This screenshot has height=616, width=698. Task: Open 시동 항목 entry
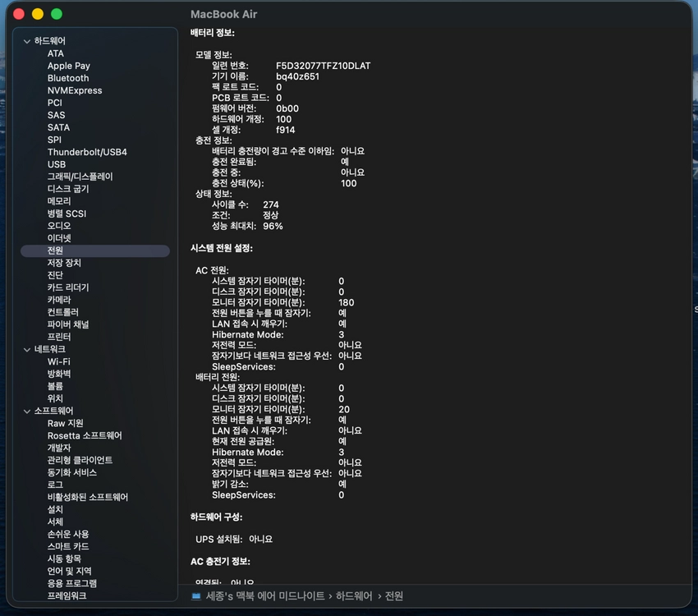64,559
